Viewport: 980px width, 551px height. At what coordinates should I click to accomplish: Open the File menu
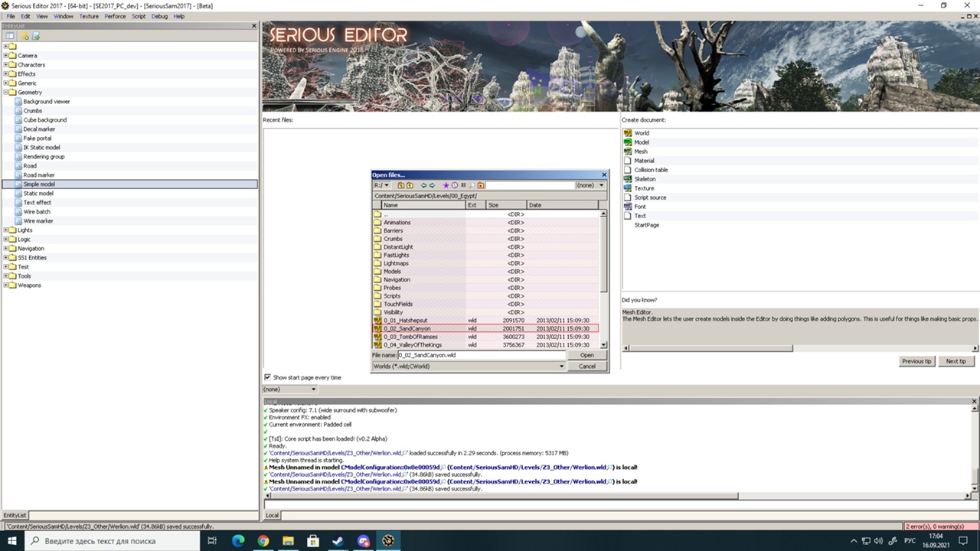pos(11,16)
